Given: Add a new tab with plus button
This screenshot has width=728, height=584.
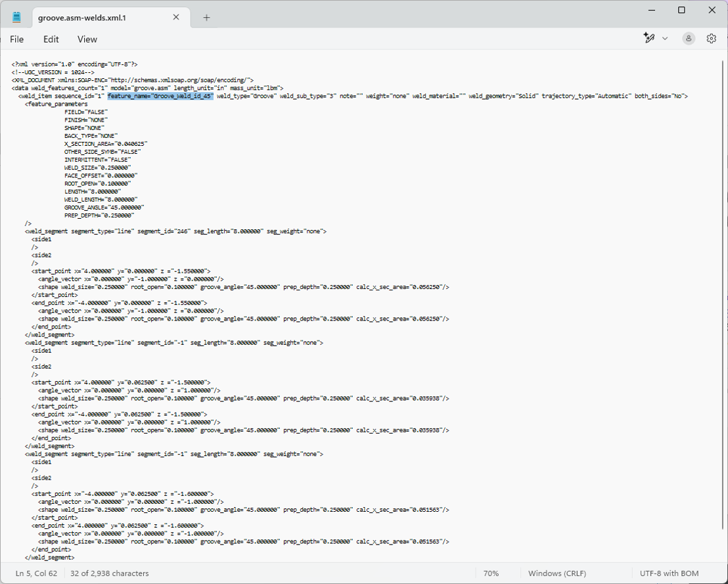Looking at the screenshot, I should click(x=206, y=18).
